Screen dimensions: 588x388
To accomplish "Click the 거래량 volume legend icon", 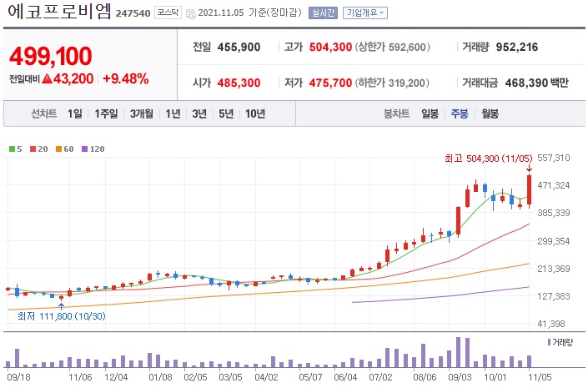I will (x=550, y=342).
